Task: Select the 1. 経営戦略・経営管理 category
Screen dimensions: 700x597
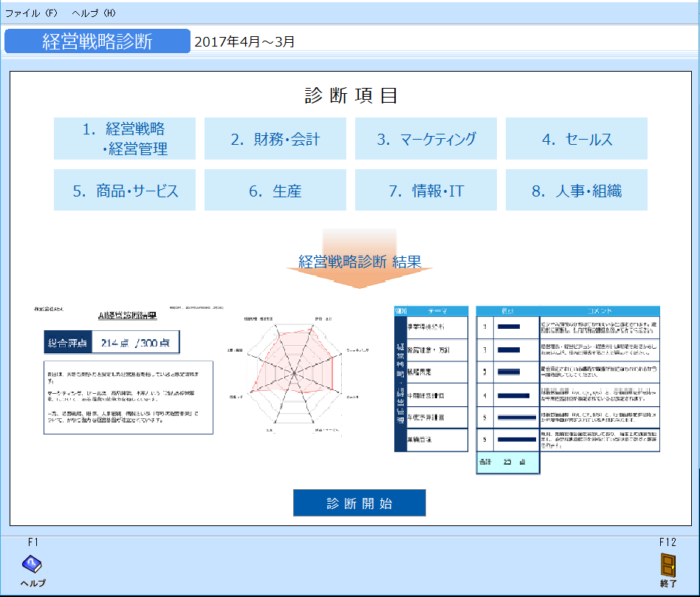Action: coord(125,139)
